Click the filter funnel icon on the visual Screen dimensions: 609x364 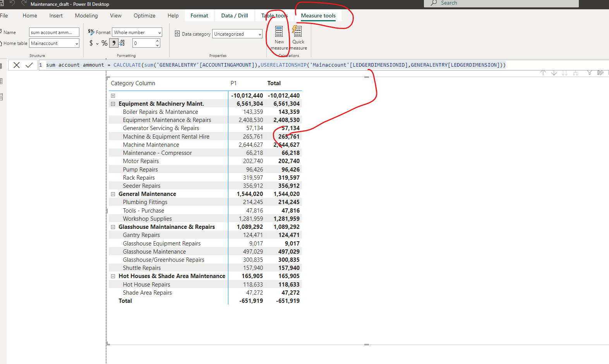[589, 73]
